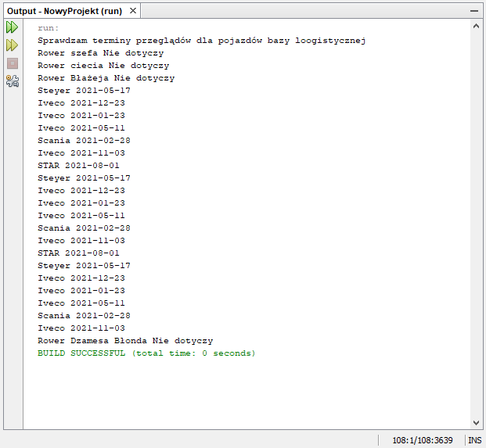Close the Output - NowyProjekt (run) tab
Viewport: 486px width, 448px height.
point(132,12)
